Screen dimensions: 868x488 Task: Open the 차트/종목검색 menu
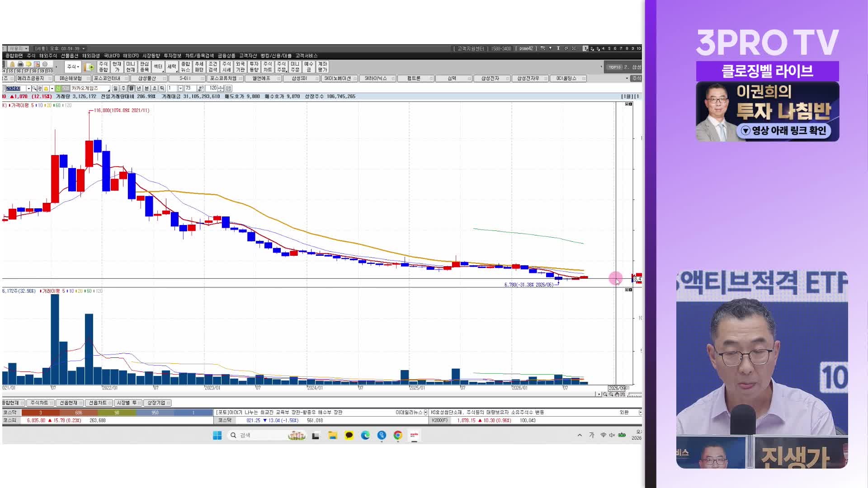[199, 56]
